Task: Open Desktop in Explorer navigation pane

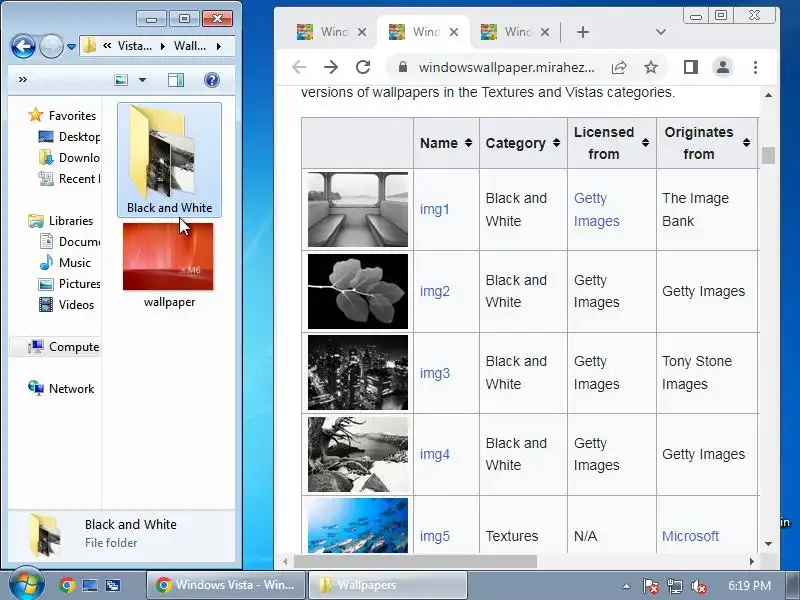Action: point(69,137)
